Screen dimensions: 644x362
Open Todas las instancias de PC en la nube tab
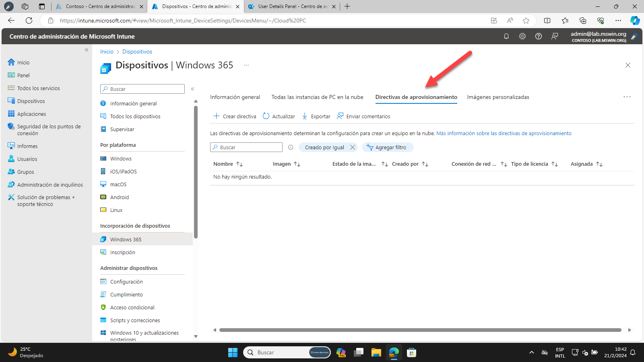click(x=317, y=97)
